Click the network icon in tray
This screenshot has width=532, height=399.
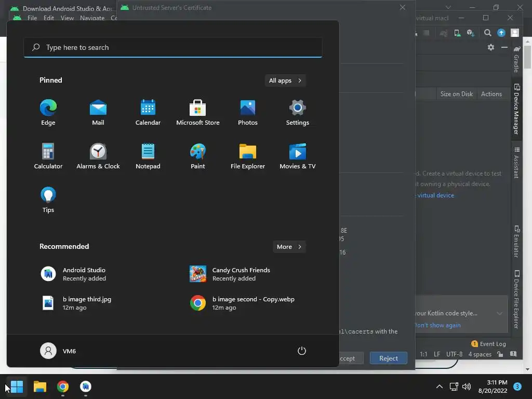(454, 387)
